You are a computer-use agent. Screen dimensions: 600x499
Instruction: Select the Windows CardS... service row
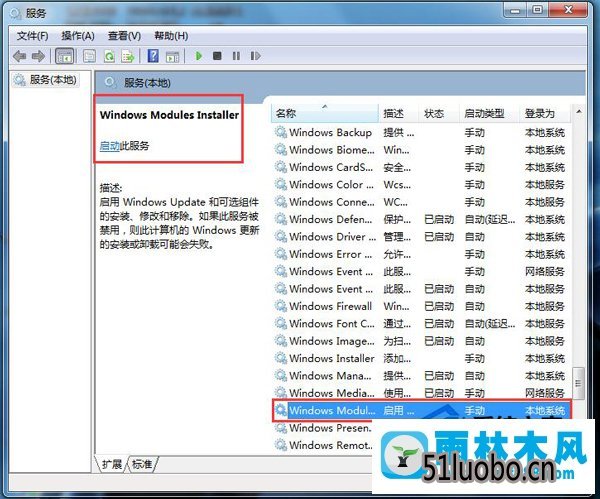(x=421, y=167)
